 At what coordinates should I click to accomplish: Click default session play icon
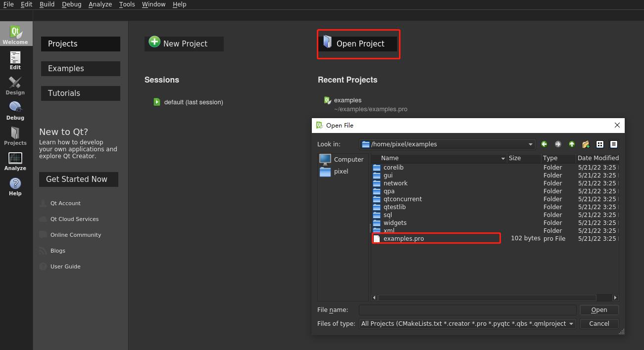coord(157,102)
